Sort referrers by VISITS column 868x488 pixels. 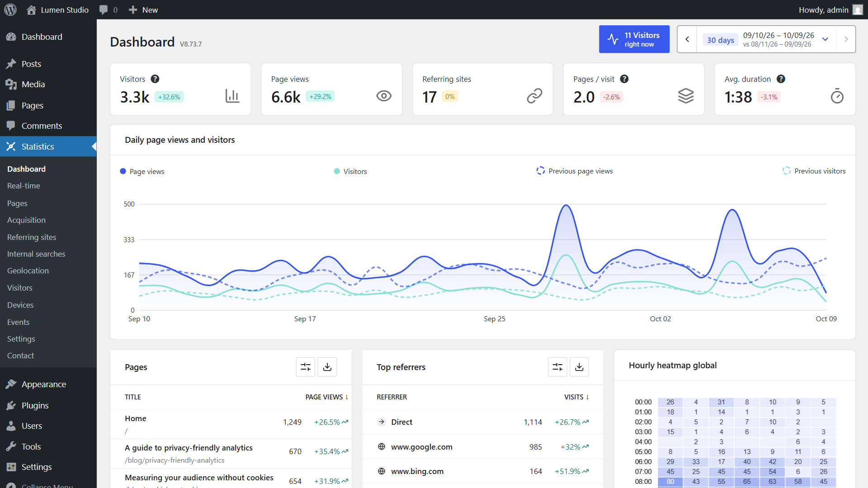click(576, 397)
